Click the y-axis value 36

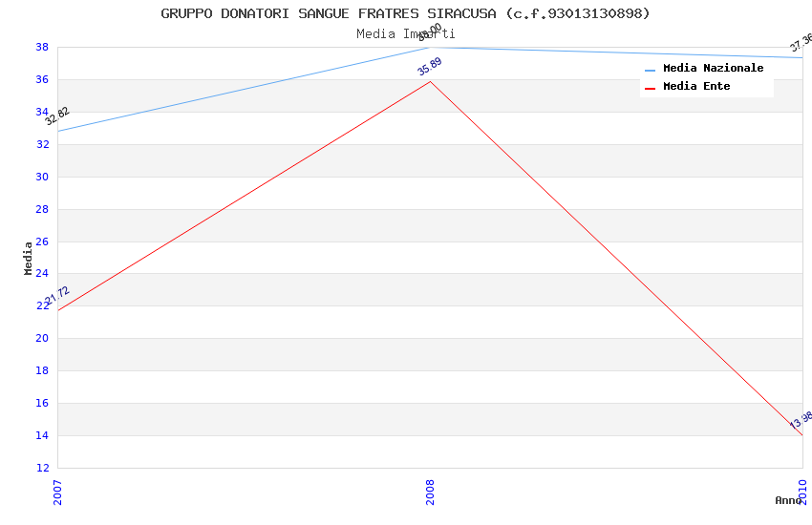(x=42, y=79)
